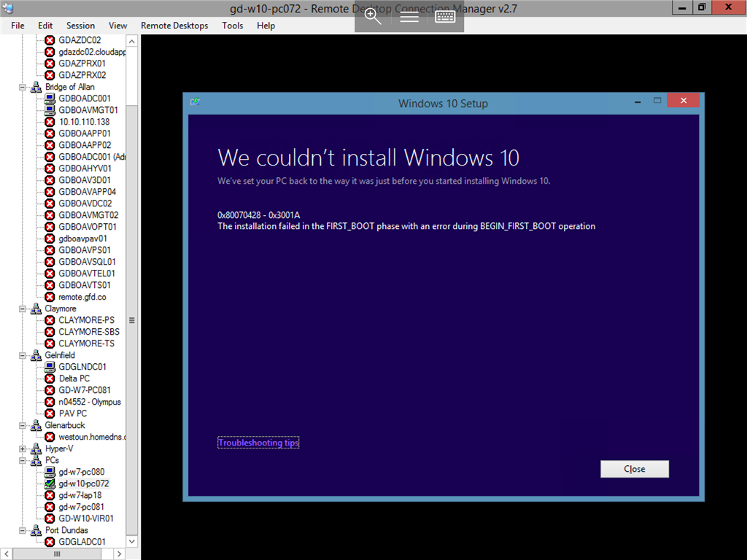Click the horizontal scrollbar right arrow
This screenshot has height=560, width=747.
pyautogui.click(x=120, y=554)
